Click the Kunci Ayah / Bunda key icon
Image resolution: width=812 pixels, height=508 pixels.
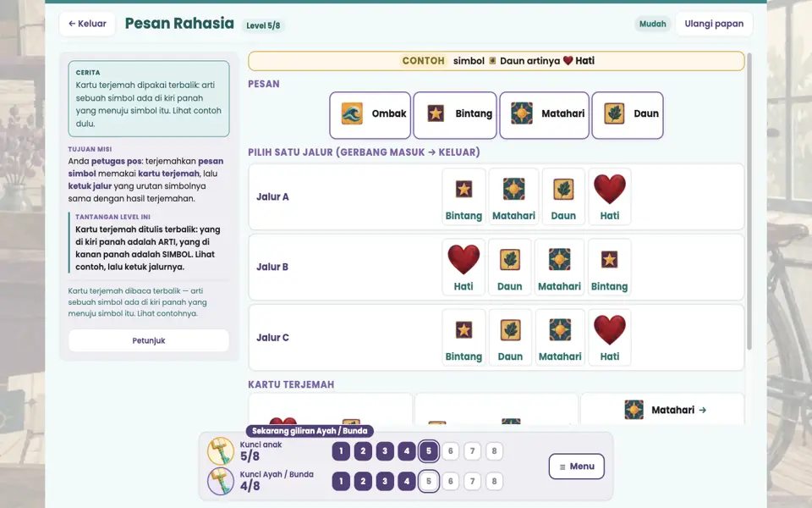[x=221, y=481]
